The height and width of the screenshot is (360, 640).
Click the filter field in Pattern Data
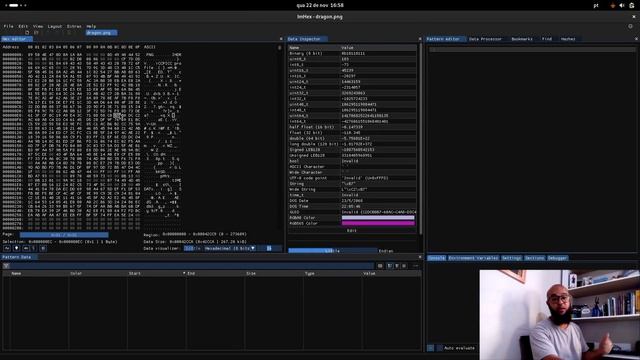pyautogui.click(x=192, y=266)
